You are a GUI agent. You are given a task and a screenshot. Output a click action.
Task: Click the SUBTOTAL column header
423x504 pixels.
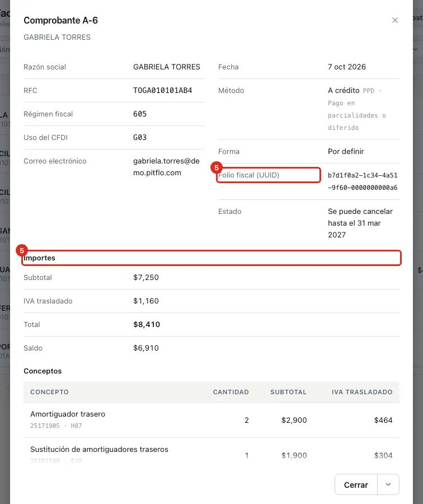point(288,392)
